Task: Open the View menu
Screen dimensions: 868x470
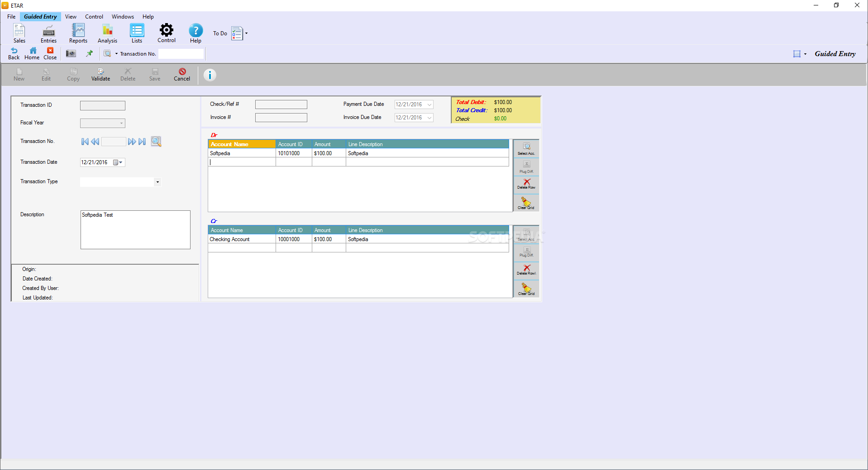Action: (x=71, y=17)
